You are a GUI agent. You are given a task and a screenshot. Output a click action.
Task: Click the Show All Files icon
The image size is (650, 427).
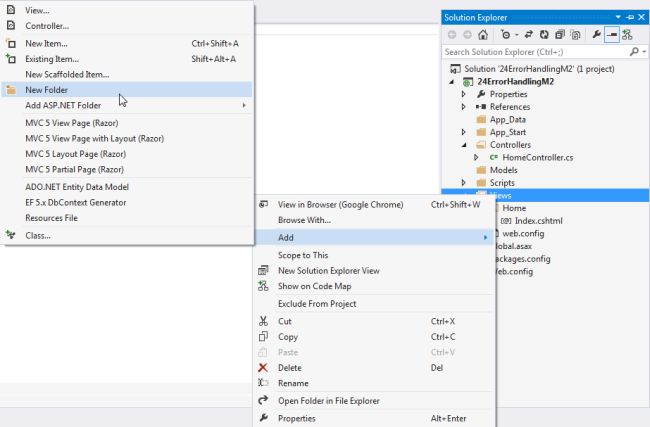point(574,34)
